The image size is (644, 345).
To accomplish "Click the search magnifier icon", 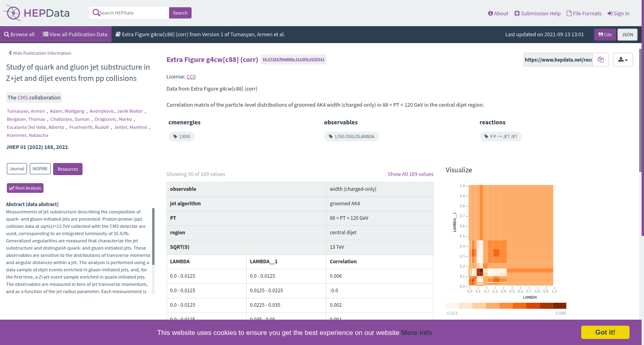I will click(x=96, y=13).
